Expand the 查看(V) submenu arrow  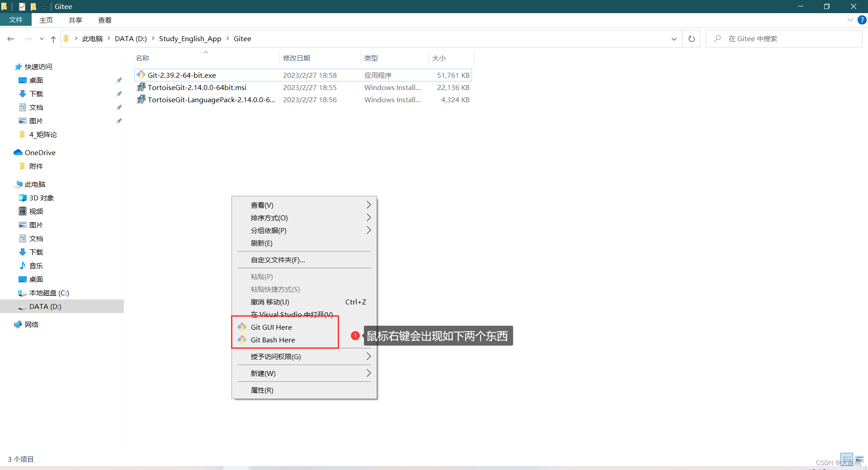click(x=368, y=205)
